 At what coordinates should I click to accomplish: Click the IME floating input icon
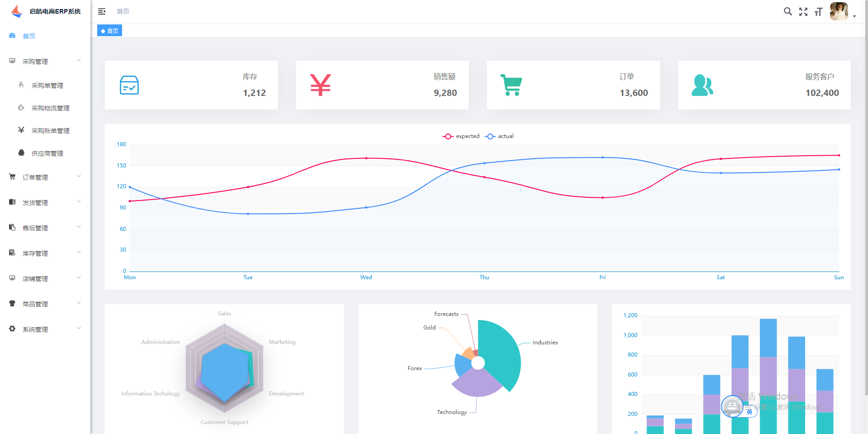pyautogui.click(x=732, y=406)
